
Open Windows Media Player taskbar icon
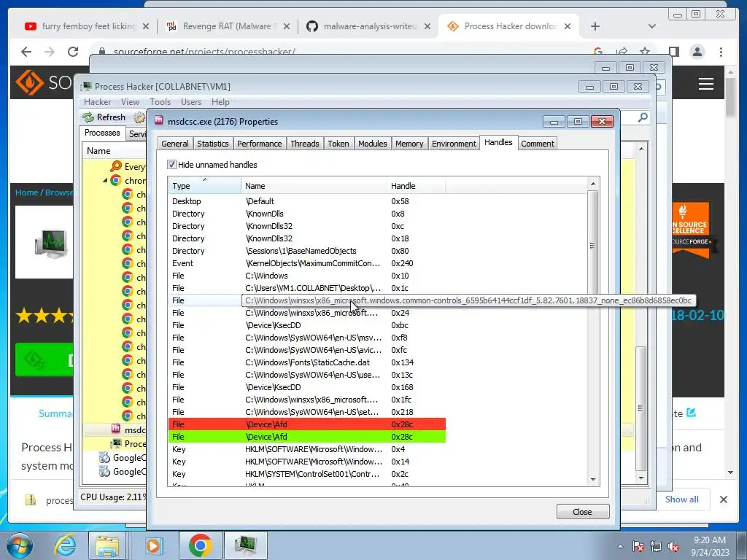pos(153,545)
